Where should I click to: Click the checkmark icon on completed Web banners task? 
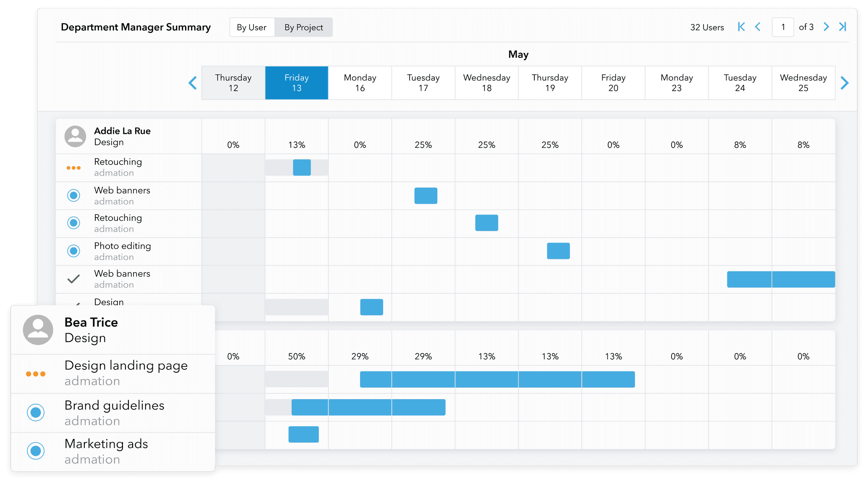coord(73,279)
